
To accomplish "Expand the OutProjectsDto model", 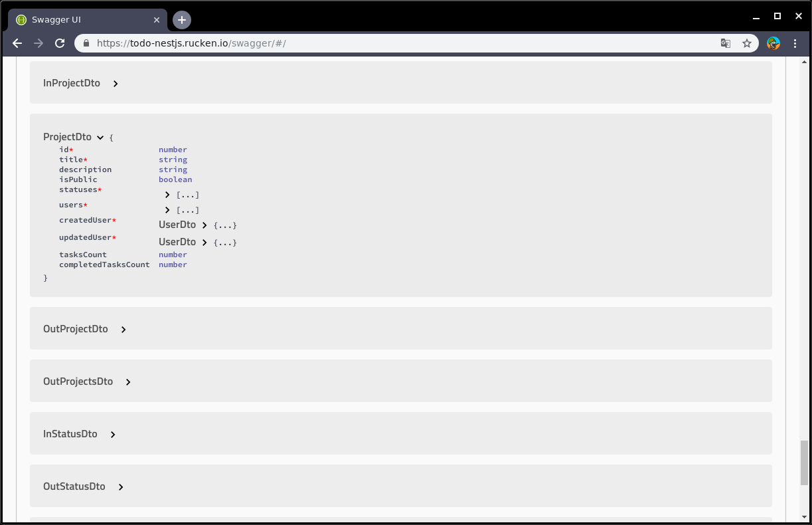I will point(128,382).
